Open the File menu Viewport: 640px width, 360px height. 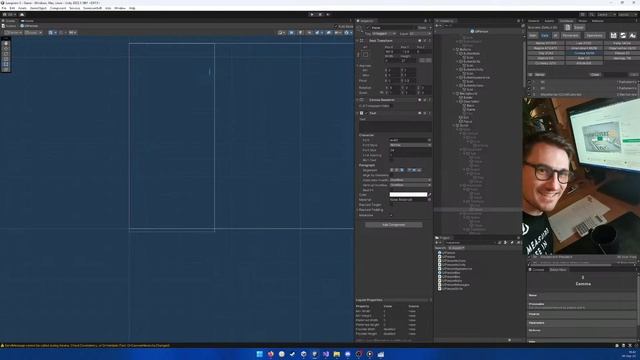[4, 8]
